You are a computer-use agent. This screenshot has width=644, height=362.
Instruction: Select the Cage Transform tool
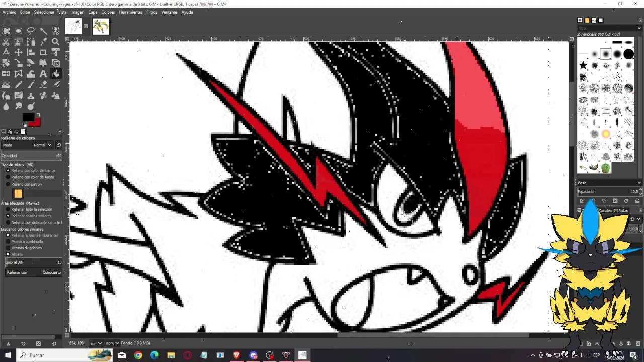coord(19,74)
